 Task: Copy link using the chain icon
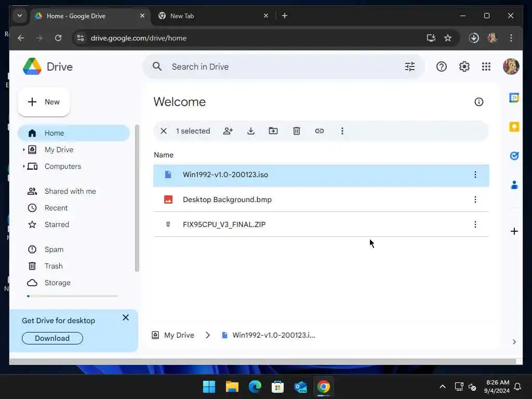[x=320, y=131]
